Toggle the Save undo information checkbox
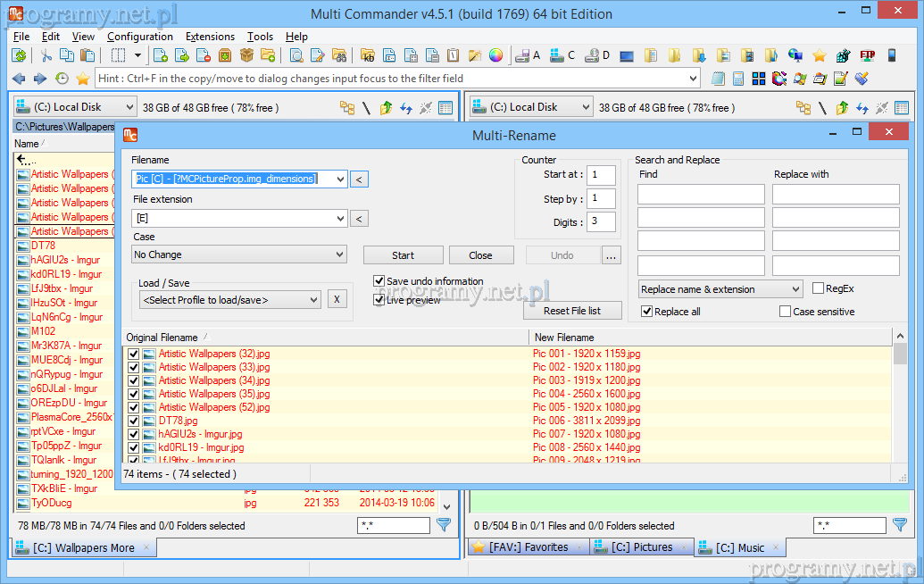The image size is (924, 584). point(379,281)
